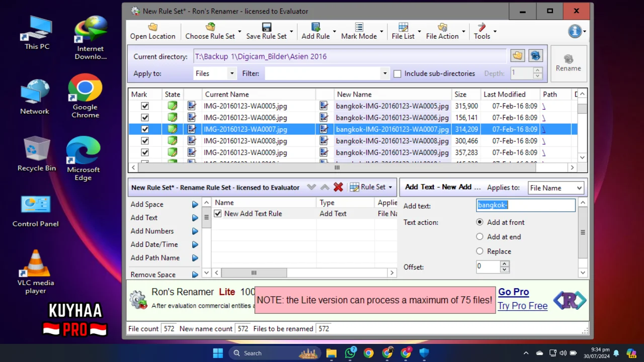Open File Explorer from the taskbar
This screenshot has width=644, height=362.
pyautogui.click(x=331, y=353)
